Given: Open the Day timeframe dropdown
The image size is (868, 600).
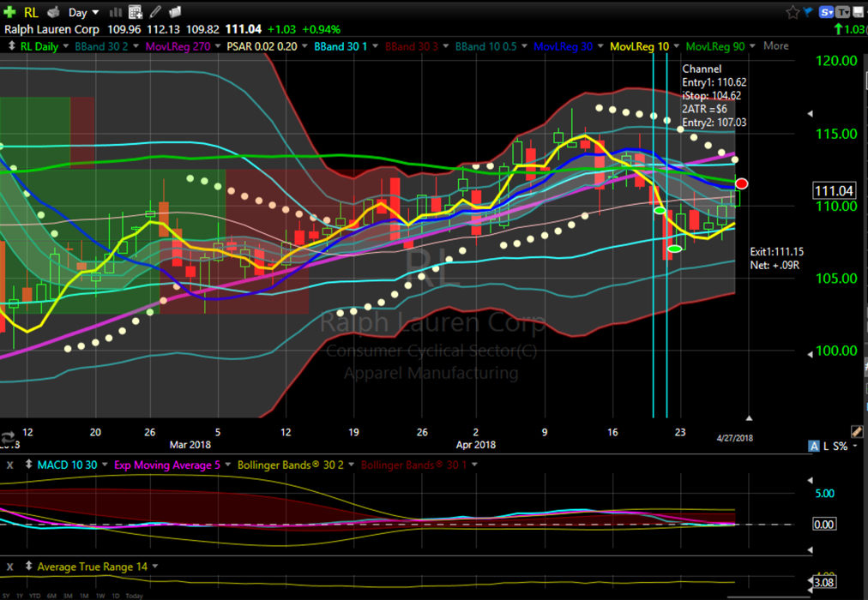Looking at the screenshot, I should pyautogui.click(x=83, y=12).
